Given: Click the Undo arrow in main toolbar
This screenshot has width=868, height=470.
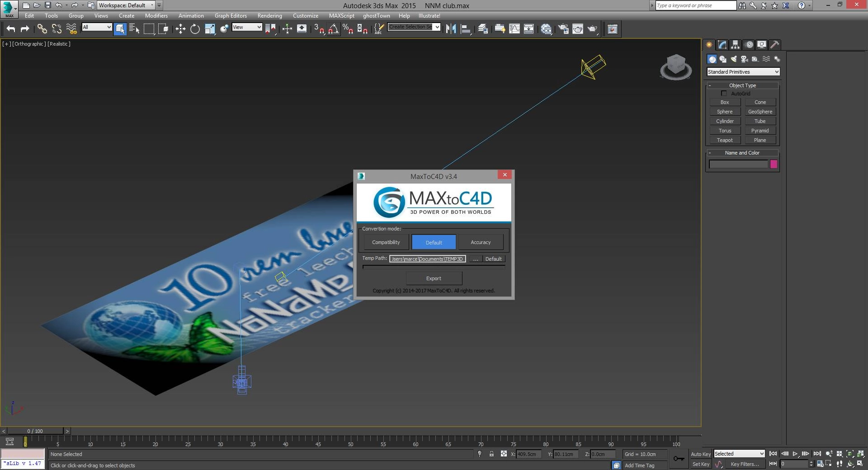Looking at the screenshot, I should tap(11, 29).
